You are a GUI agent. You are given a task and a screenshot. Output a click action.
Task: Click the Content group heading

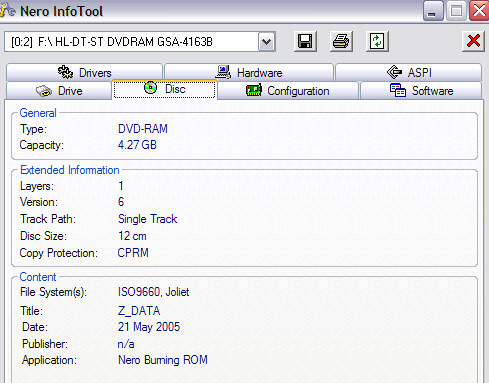coord(38,277)
